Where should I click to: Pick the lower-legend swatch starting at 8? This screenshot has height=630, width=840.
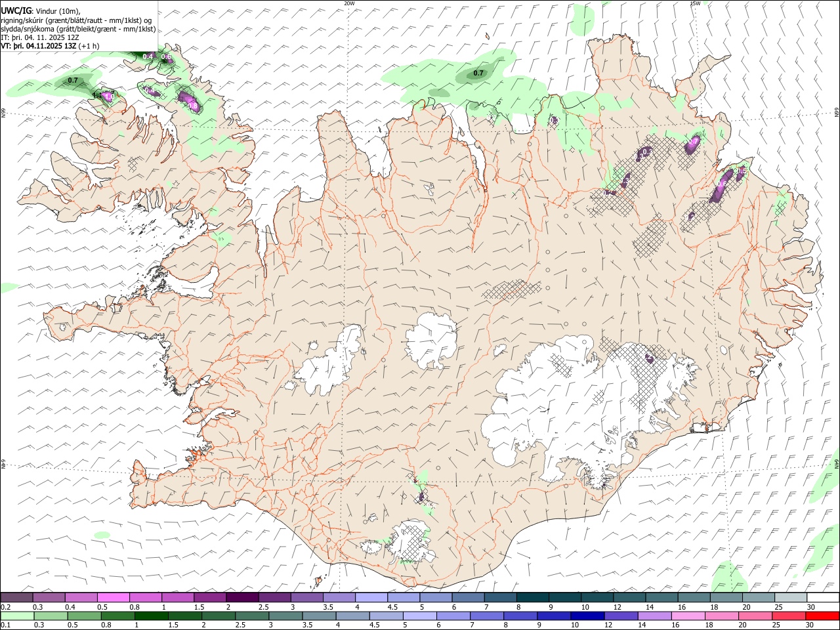click(520, 616)
